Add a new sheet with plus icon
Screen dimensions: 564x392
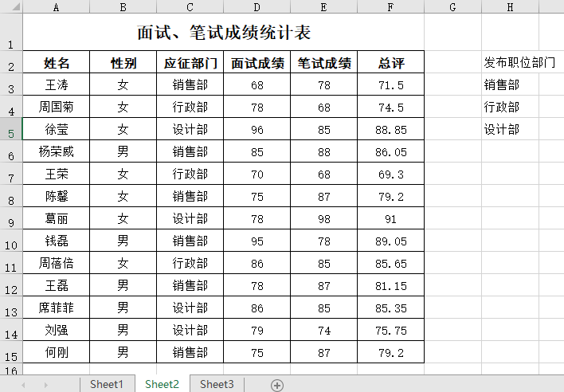coord(277,385)
